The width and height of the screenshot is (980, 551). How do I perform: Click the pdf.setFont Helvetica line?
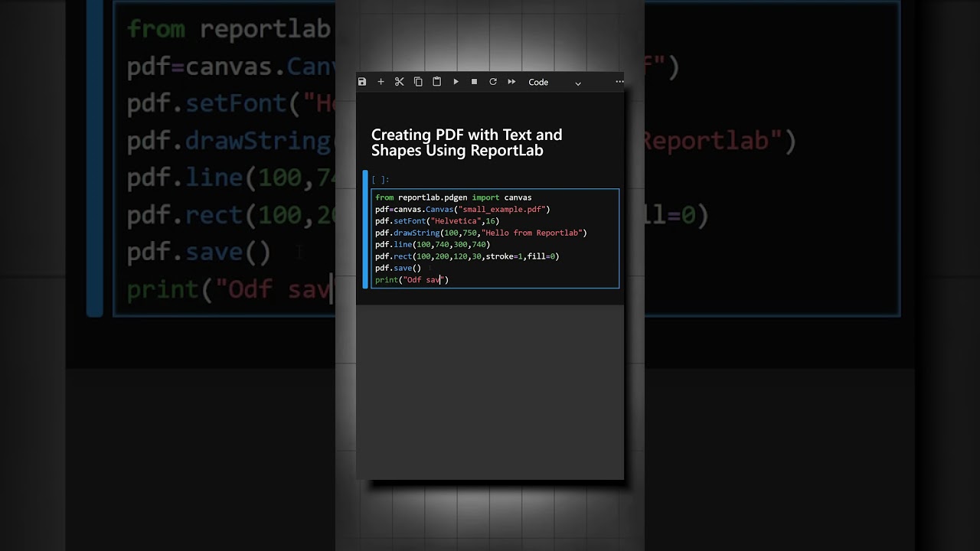tap(437, 221)
